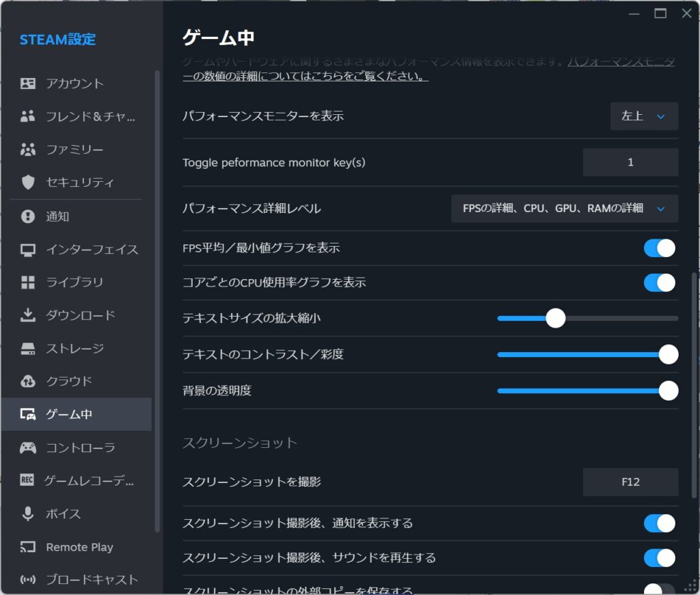Click the ボイス microphone icon
Screen dimensions: 700x595
(x=27, y=514)
